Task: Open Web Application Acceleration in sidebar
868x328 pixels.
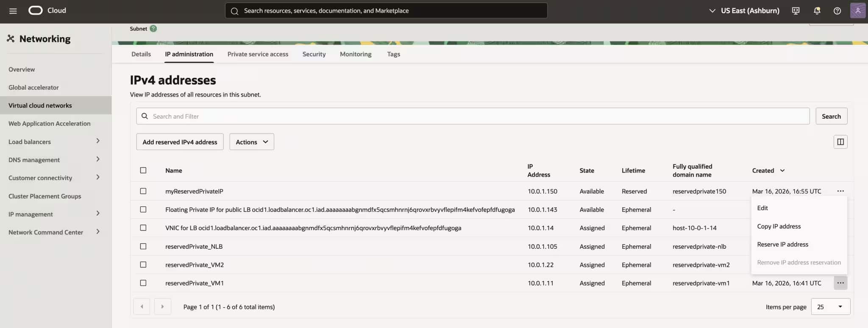Action: [49, 124]
